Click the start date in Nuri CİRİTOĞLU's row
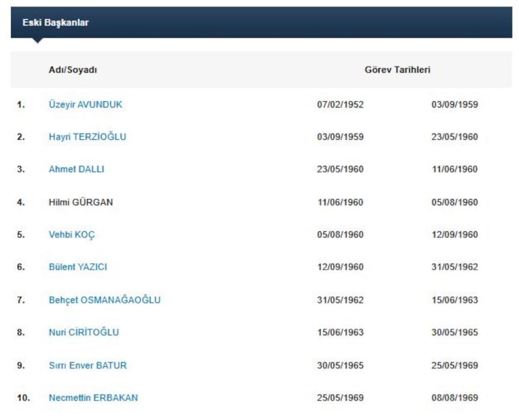Viewport: 519px width, 420px height. tap(340, 332)
